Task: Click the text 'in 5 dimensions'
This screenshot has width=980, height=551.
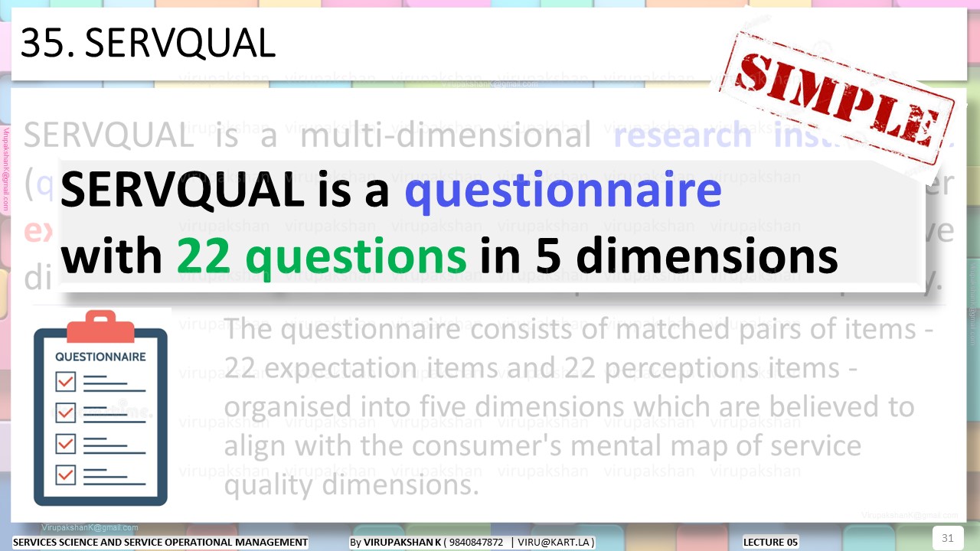Action: click(658, 256)
